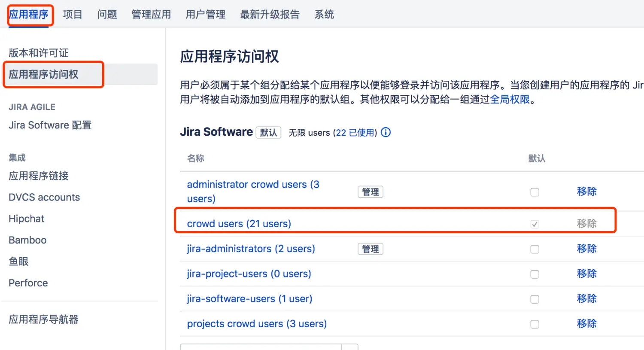
Task: Open the Hipchat integration page
Action: pos(26,219)
